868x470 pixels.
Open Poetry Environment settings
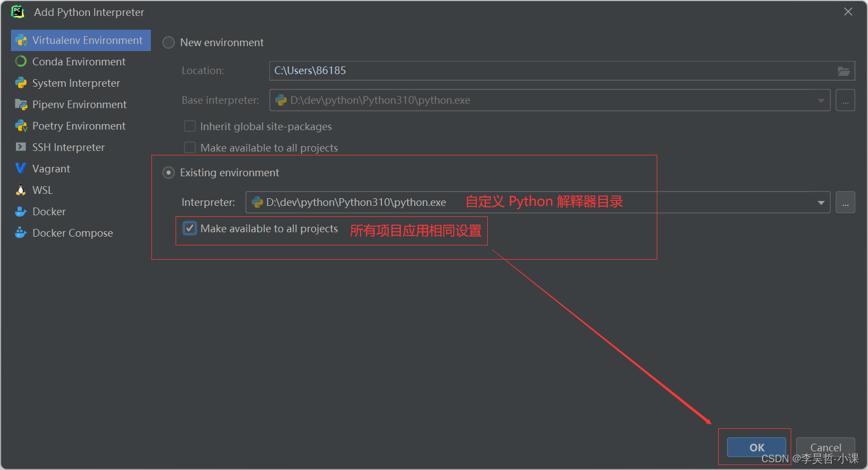point(81,126)
